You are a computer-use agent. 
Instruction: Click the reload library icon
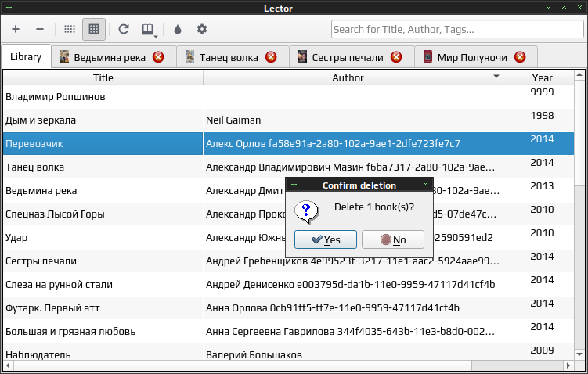point(124,29)
